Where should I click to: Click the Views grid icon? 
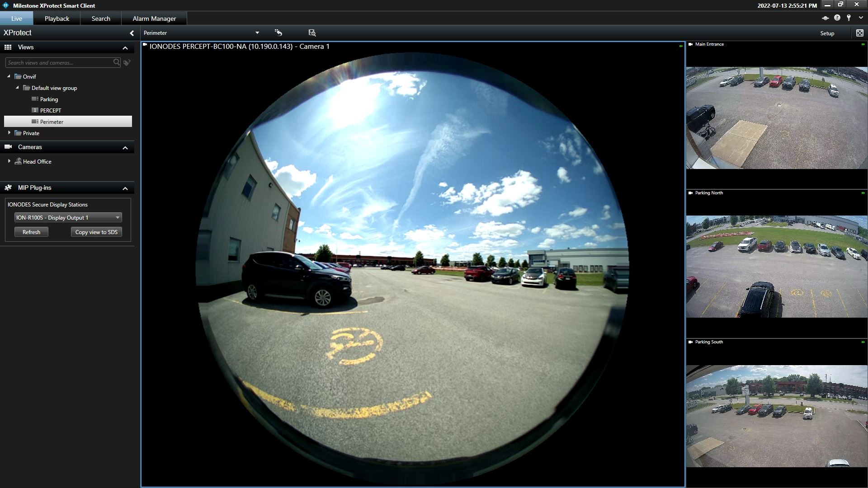click(8, 47)
